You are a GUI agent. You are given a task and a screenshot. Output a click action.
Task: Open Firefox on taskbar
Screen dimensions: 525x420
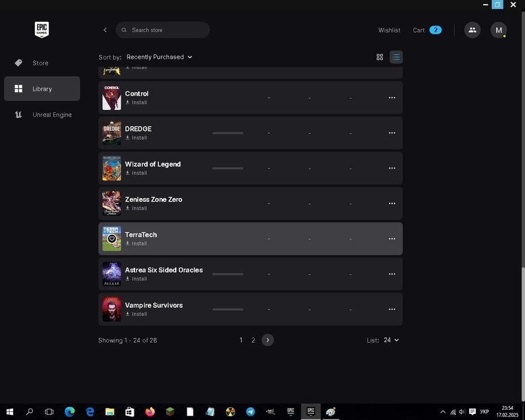150,412
